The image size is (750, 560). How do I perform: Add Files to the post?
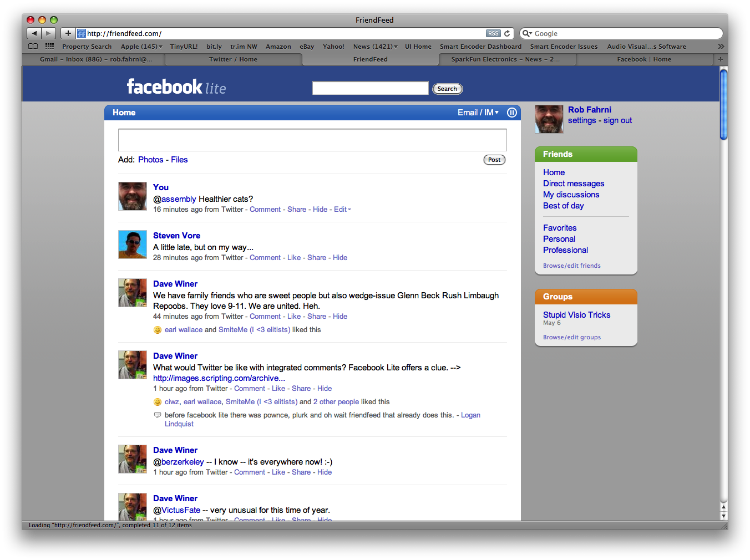[x=179, y=160]
